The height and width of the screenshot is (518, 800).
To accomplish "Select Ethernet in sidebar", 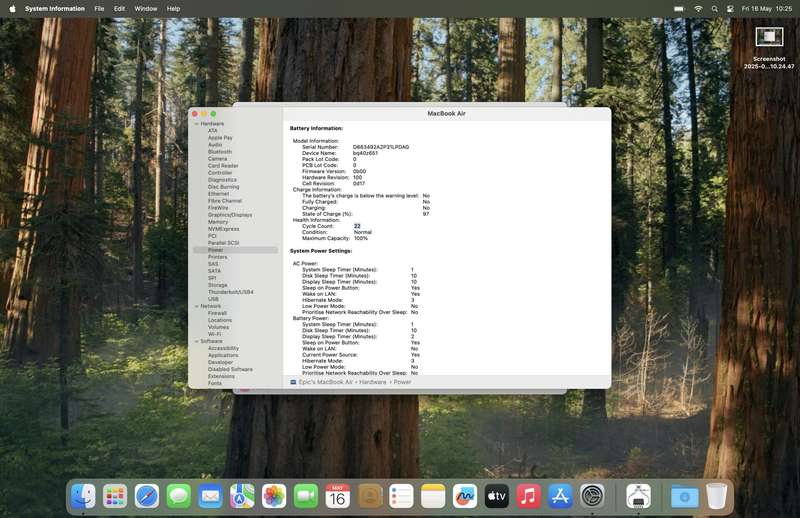I will tap(218, 194).
